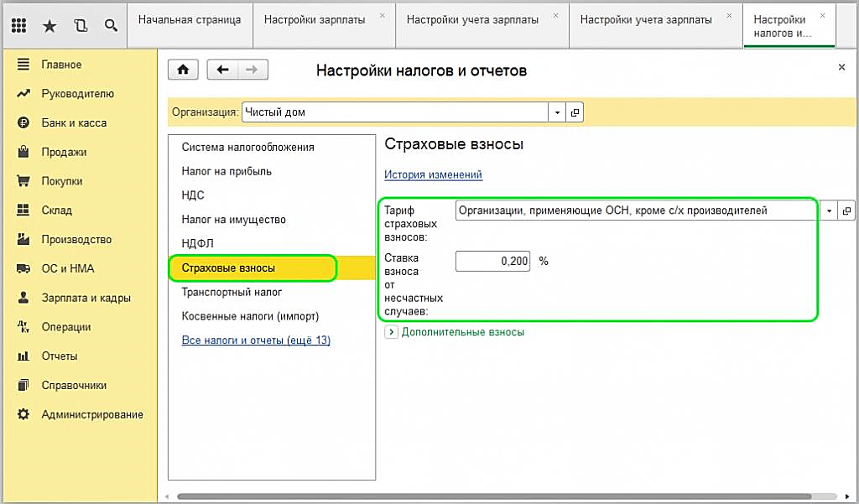Click the Организация field Чистый дом
This screenshot has height=504, width=859.
[x=395, y=112]
